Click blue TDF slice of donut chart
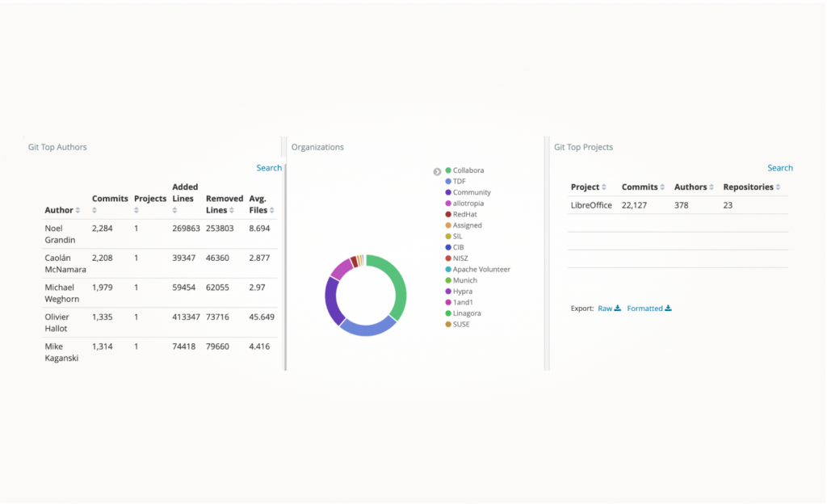827x504 pixels. (367, 330)
